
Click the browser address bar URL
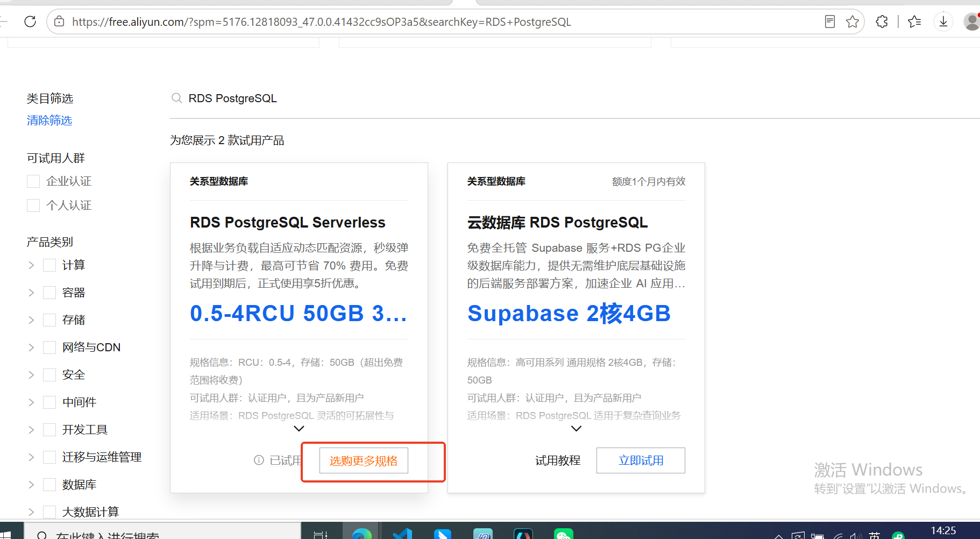coord(321,22)
